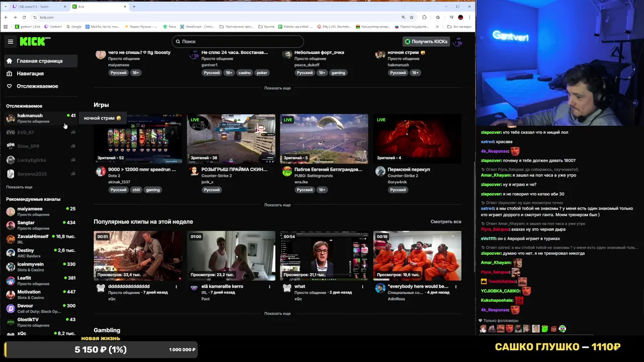
Task: Click Смотреть все for popular clips
Action: [446, 222]
